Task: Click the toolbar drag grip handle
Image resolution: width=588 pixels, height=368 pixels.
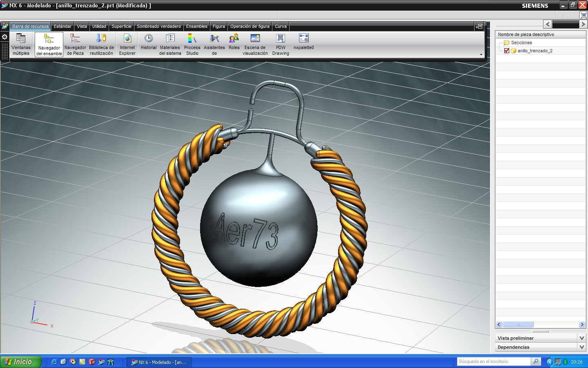Action: tap(4, 52)
